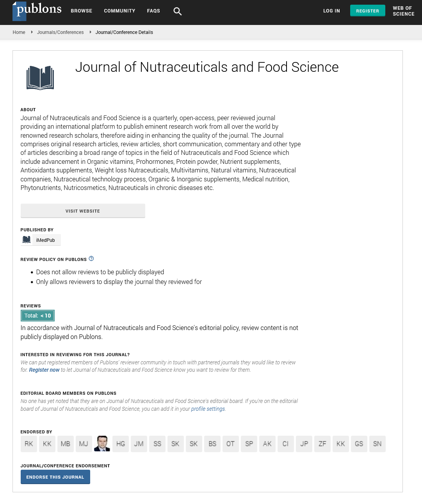Click the Register now link
Screen dimensions: 422x504
44,370
